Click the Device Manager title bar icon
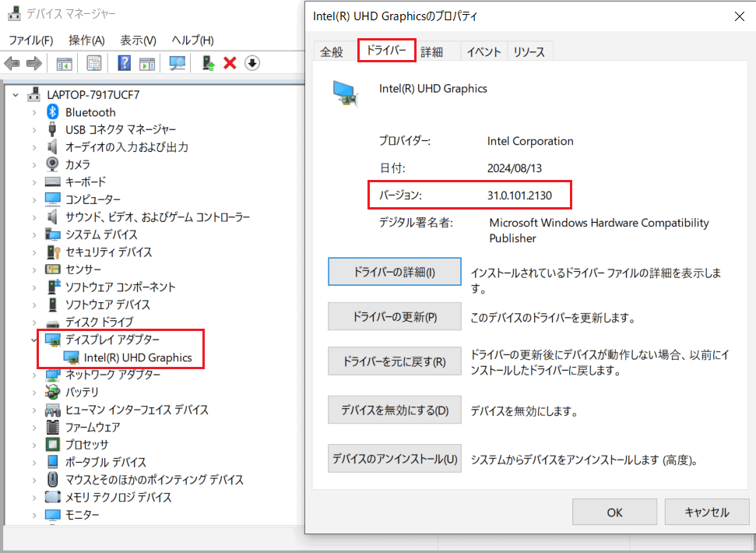This screenshot has height=553, width=756. 15,13
